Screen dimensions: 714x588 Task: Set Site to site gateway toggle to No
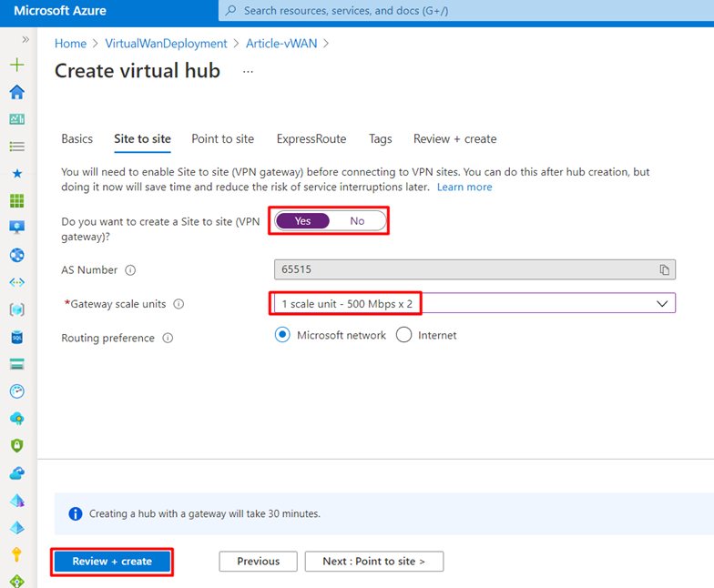point(357,221)
